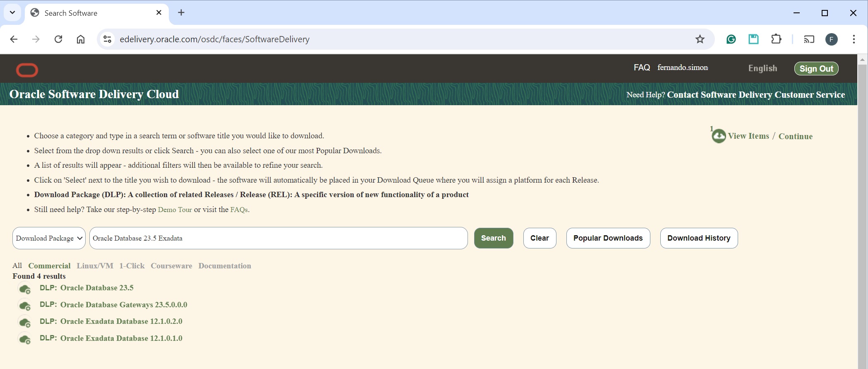The width and height of the screenshot is (868, 369).
Task: Click the Continue link
Action: click(795, 136)
